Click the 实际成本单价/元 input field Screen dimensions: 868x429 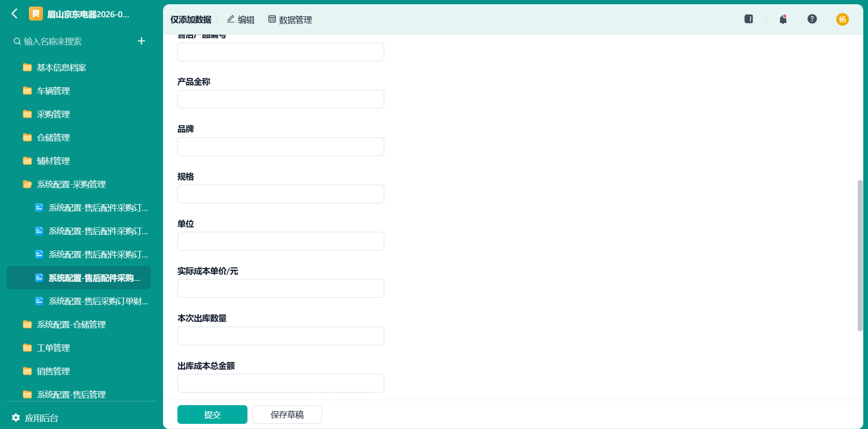[281, 288]
